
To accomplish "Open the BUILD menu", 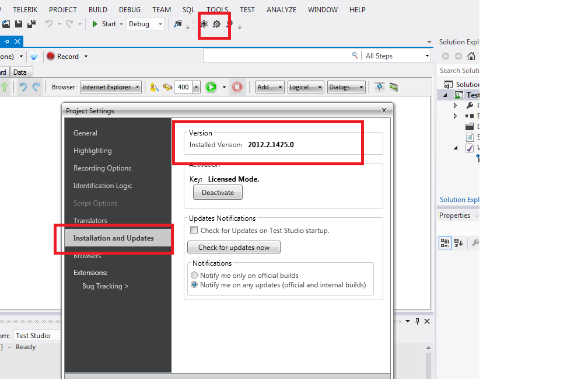I will point(98,10).
